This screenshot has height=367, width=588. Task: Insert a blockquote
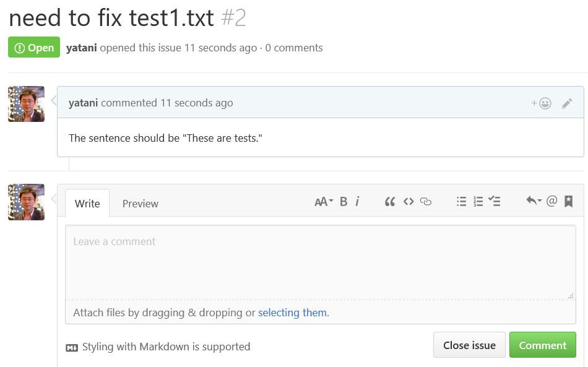(390, 202)
